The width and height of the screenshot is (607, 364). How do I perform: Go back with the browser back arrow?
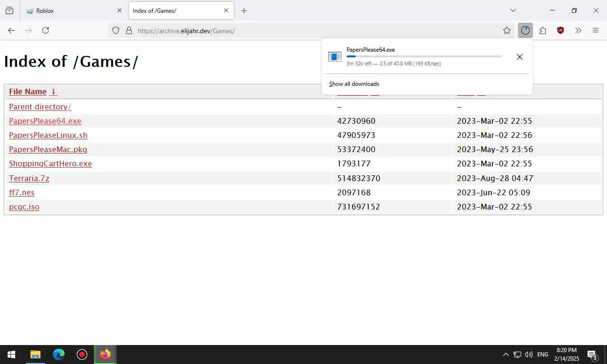click(x=11, y=30)
